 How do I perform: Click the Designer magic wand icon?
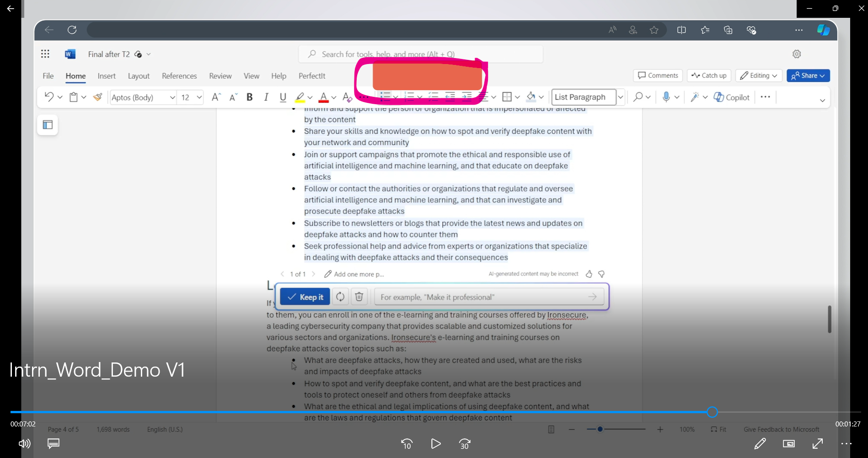click(695, 97)
